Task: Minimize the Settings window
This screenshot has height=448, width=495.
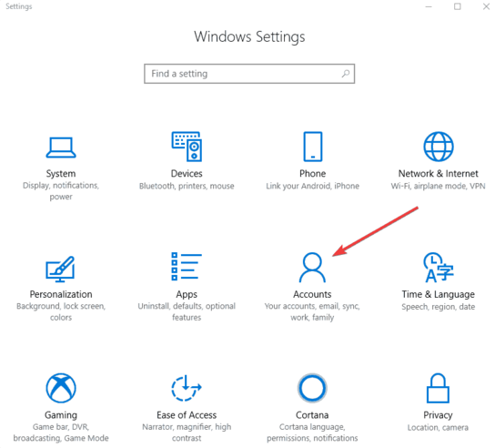Action: 429,6
